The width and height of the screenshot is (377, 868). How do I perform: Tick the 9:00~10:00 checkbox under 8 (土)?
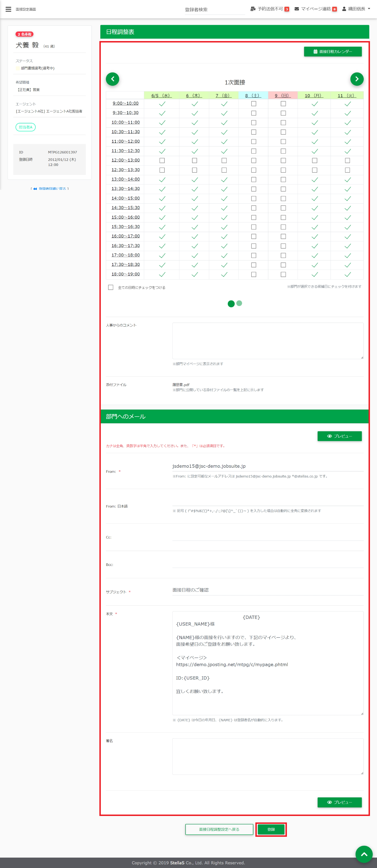pyautogui.click(x=254, y=104)
